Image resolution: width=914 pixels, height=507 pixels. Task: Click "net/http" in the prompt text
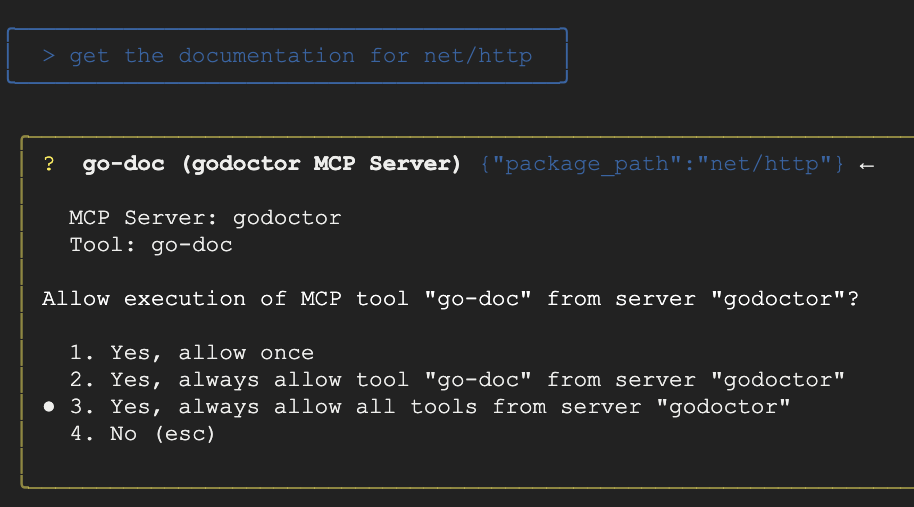(x=477, y=56)
